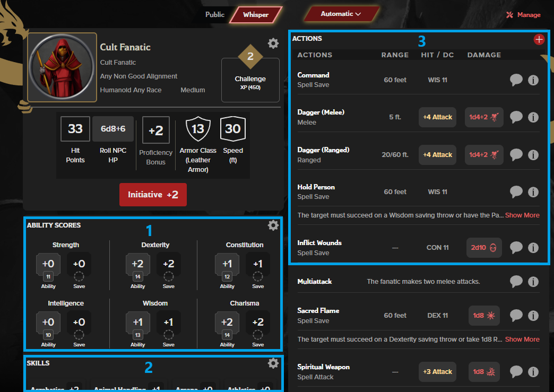Open the character header gear settings
554x392 pixels.
coord(273,43)
